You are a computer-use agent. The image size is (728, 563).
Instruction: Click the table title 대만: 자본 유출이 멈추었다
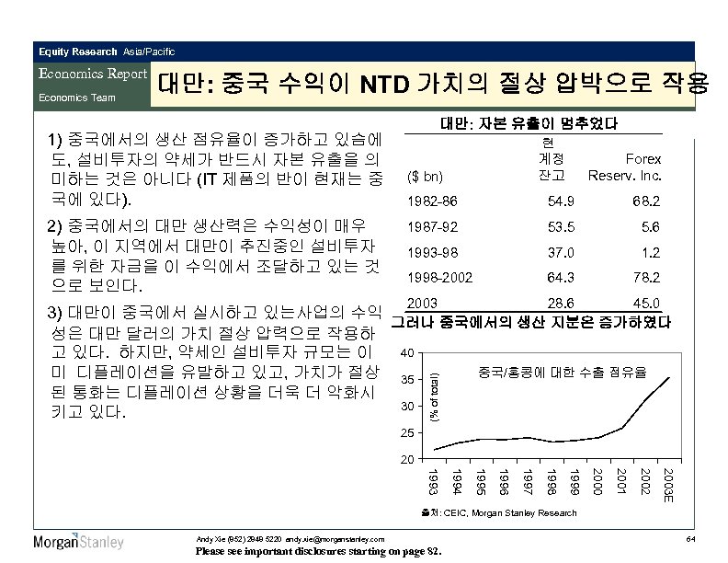click(529, 123)
